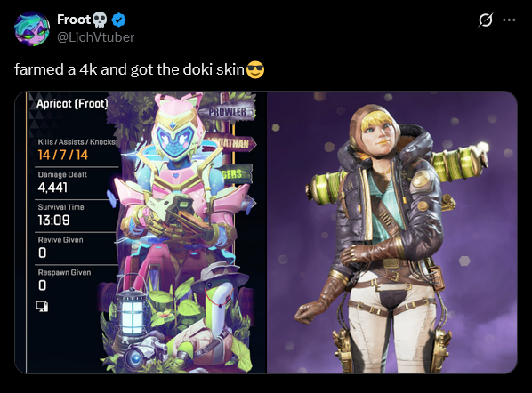Click the Apricot (Froot) player name
Viewport: 532px width, 393px height.
(72, 103)
